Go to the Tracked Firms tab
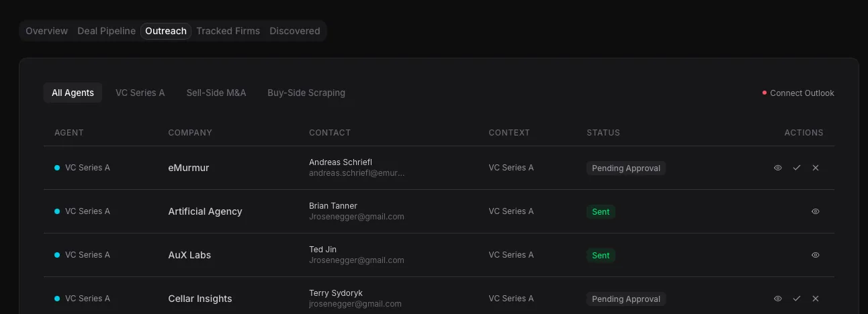 [228, 31]
